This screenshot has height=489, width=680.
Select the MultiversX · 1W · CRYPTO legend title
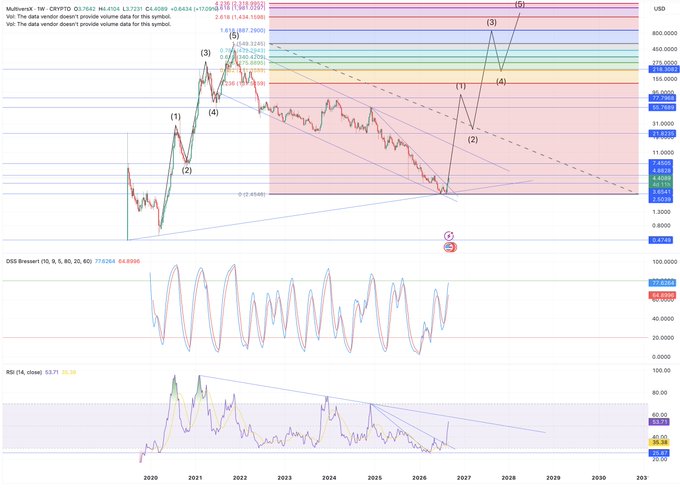tap(38, 9)
